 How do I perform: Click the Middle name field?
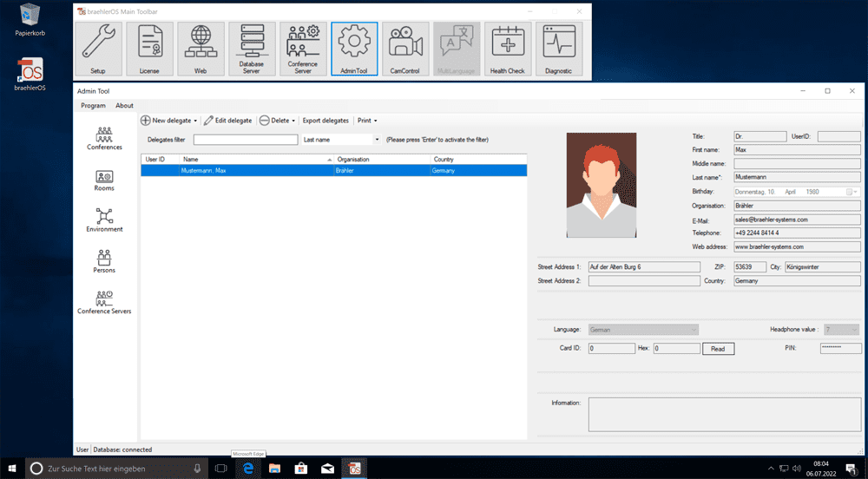point(797,164)
